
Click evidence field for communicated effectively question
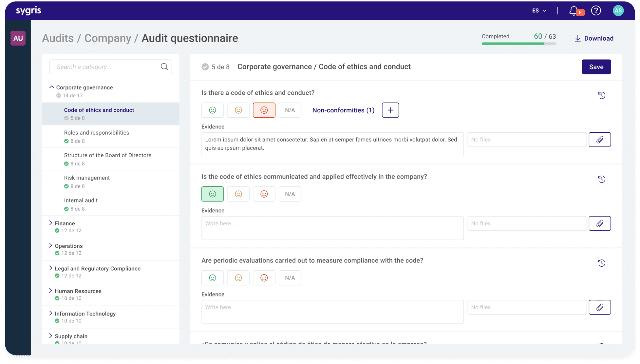click(332, 228)
